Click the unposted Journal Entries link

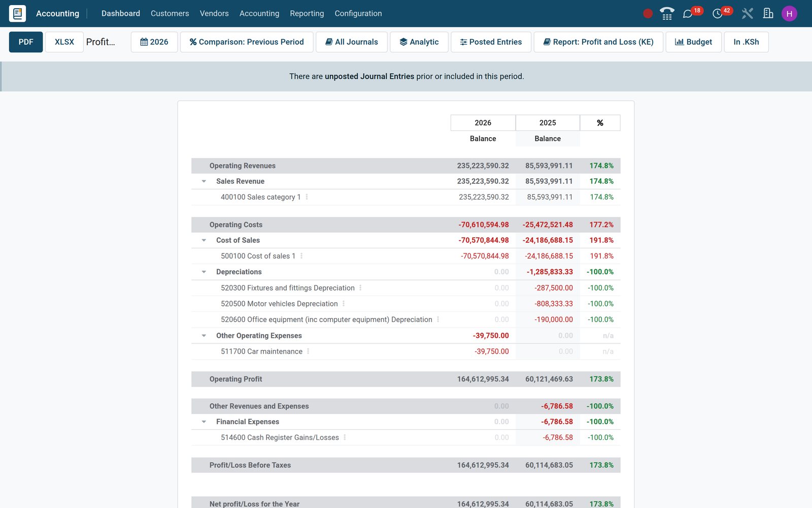pyautogui.click(x=369, y=76)
